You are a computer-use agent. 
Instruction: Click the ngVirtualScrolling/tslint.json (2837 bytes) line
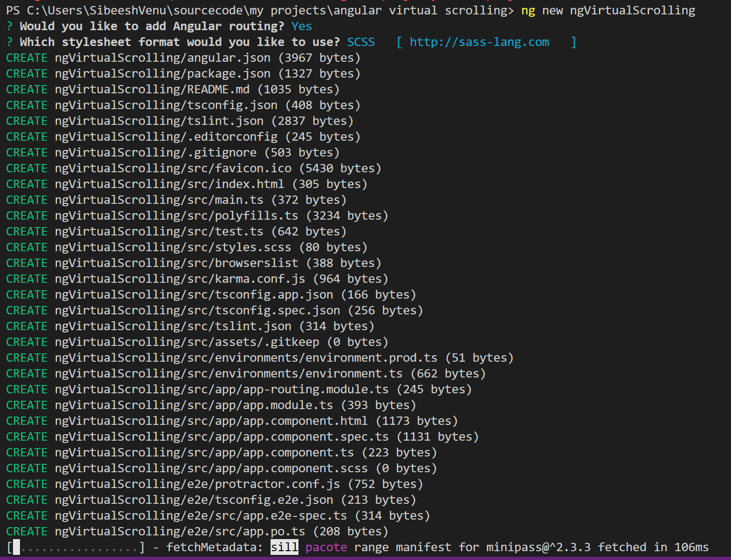[x=180, y=121]
